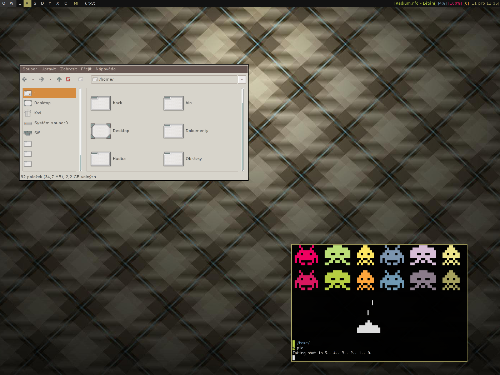Click the status text at the top bar's right end
Screen dimensions: 500x375
point(447,3)
